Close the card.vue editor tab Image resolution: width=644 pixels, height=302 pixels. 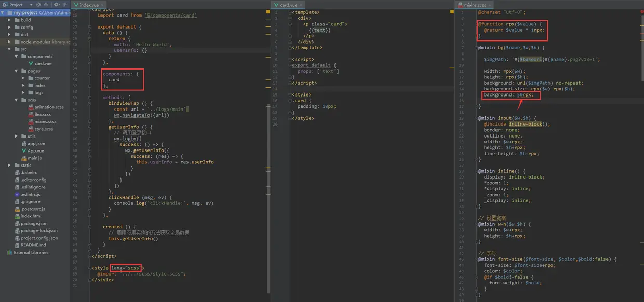pyautogui.click(x=302, y=5)
